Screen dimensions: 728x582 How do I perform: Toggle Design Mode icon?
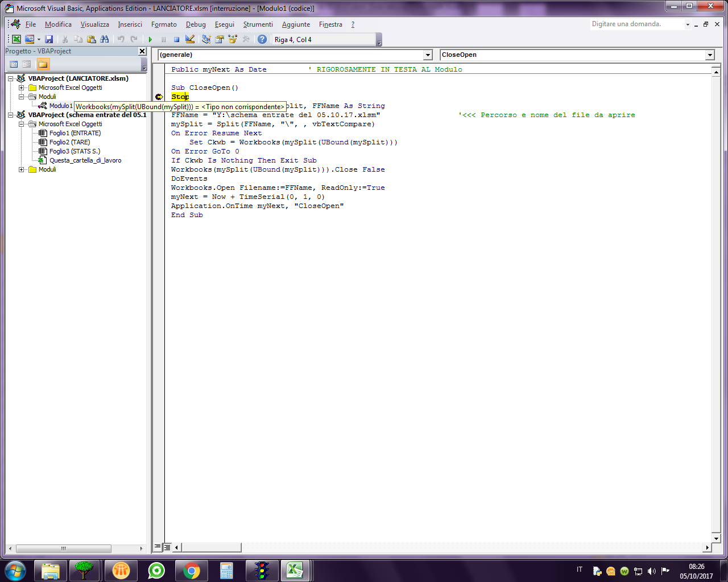click(190, 39)
